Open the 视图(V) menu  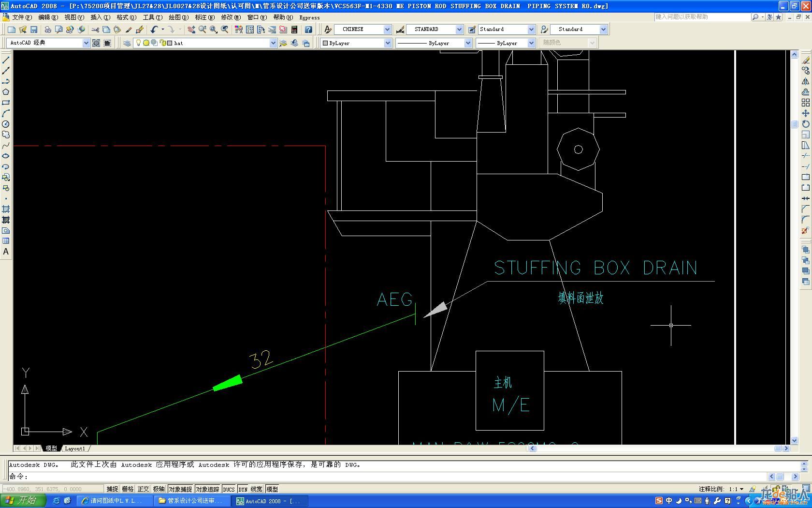pos(74,17)
